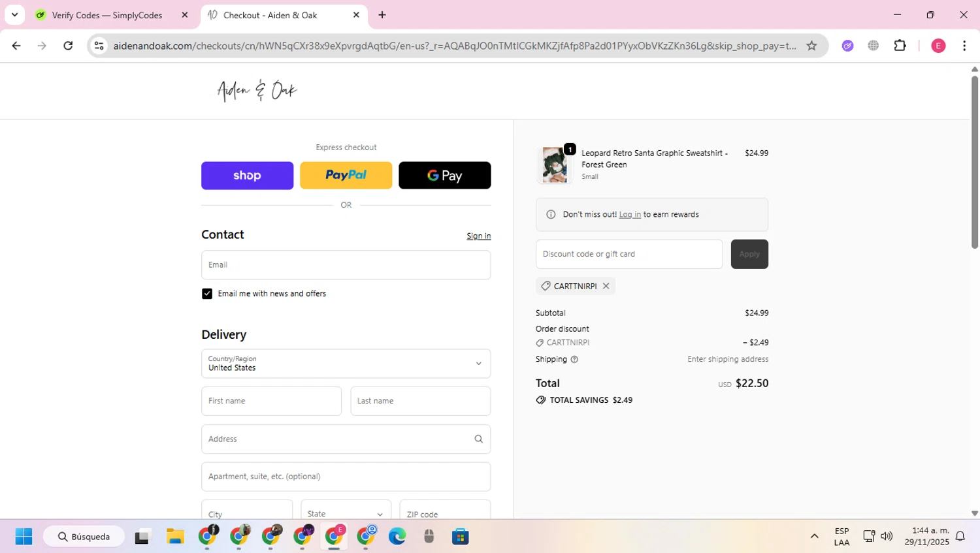The width and height of the screenshot is (980, 553).
Task: Expand the Country/Region dropdown
Action: click(x=346, y=364)
